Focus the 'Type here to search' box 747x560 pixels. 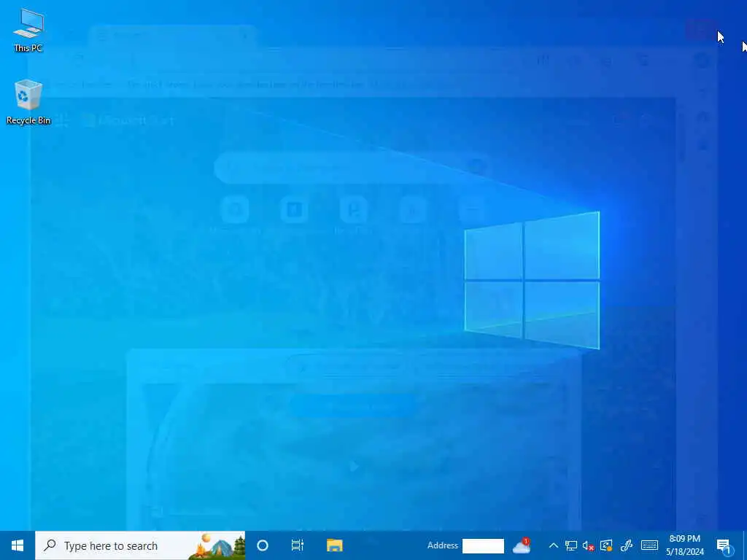140,545
